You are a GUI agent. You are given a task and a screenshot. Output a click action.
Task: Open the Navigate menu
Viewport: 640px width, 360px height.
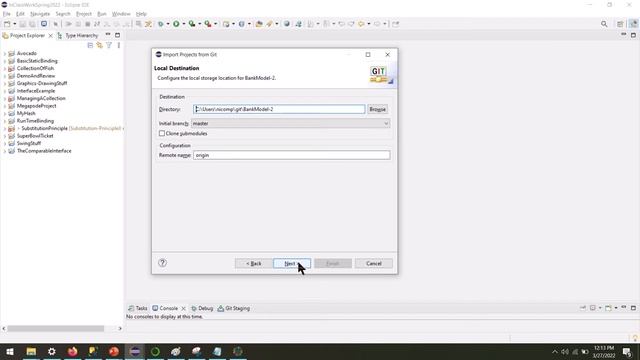(40, 14)
